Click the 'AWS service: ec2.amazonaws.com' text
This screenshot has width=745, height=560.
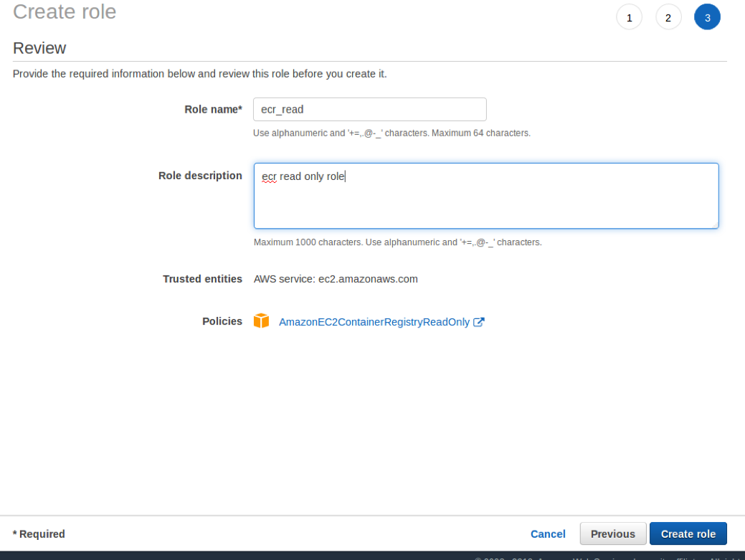pos(336,279)
